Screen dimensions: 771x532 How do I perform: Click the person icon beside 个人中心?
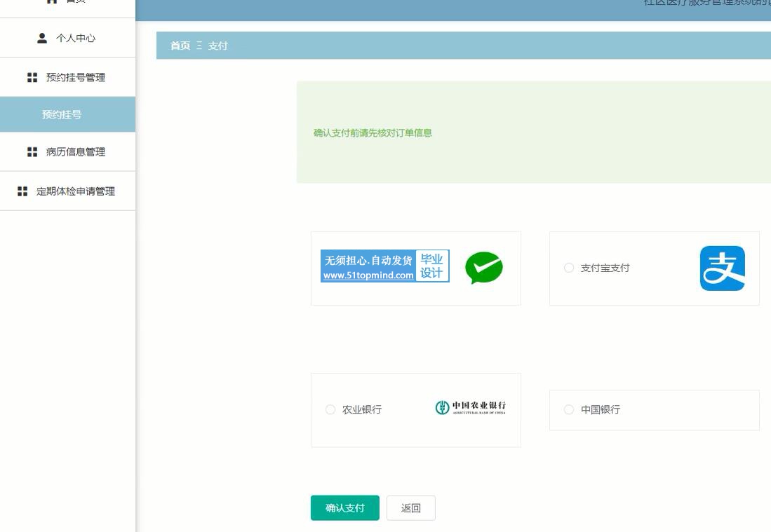42,38
